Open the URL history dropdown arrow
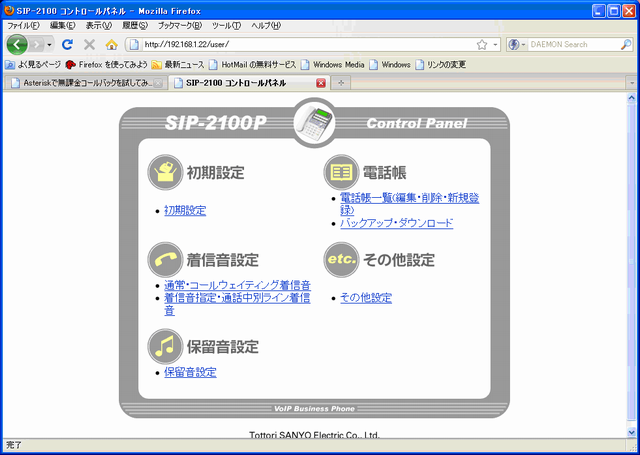Viewport: 640px width, 455px height. point(494,44)
